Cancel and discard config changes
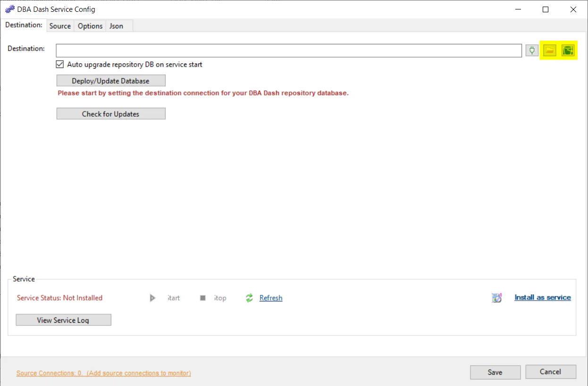The image size is (588, 386). 550,372
